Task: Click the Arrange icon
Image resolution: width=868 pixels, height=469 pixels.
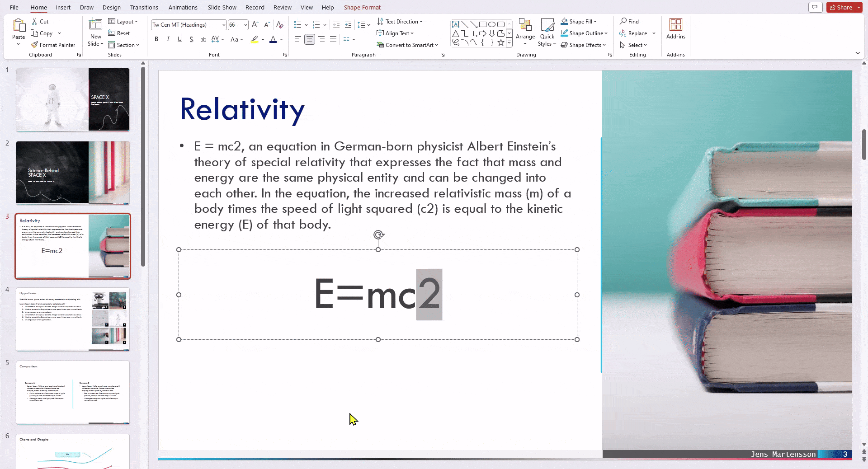Action: tap(525, 30)
